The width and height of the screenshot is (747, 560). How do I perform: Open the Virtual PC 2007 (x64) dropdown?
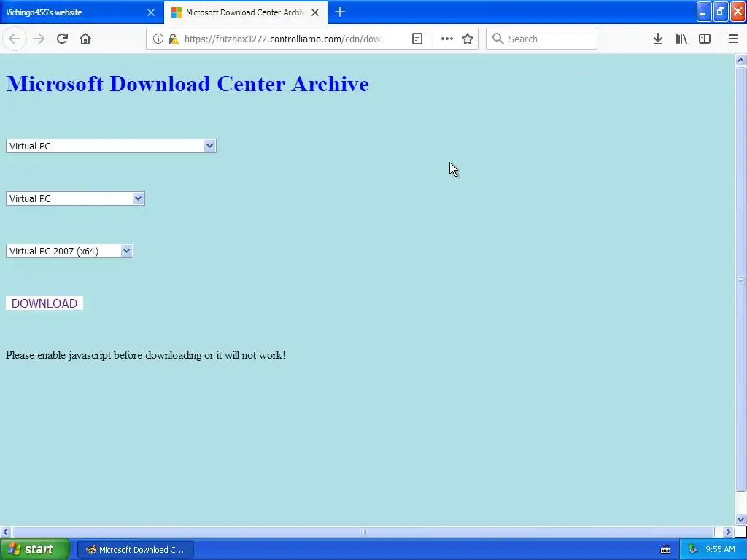(x=69, y=251)
